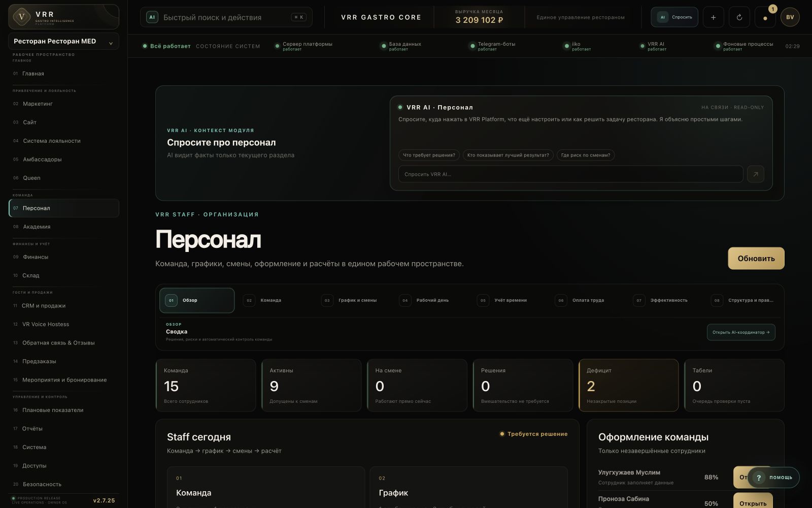
Task: Open Финансы in sidebar
Action: tap(64, 257)
